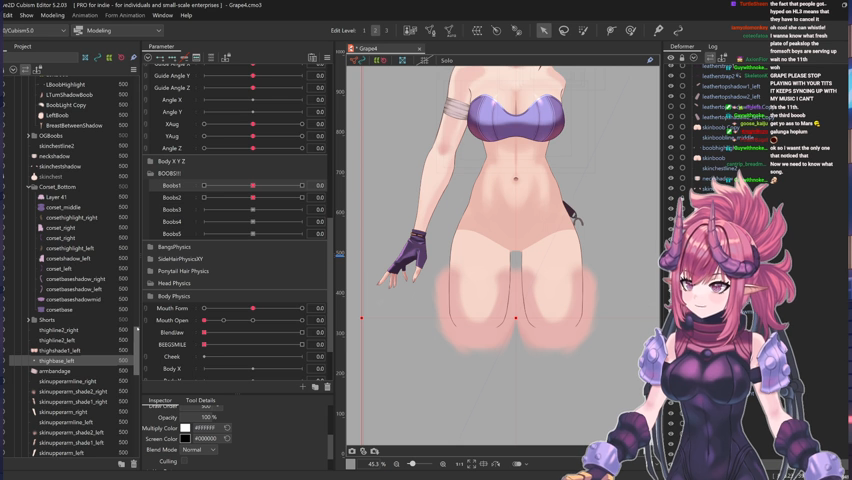Click the Multiply Color white swatch

coord(185,428)
